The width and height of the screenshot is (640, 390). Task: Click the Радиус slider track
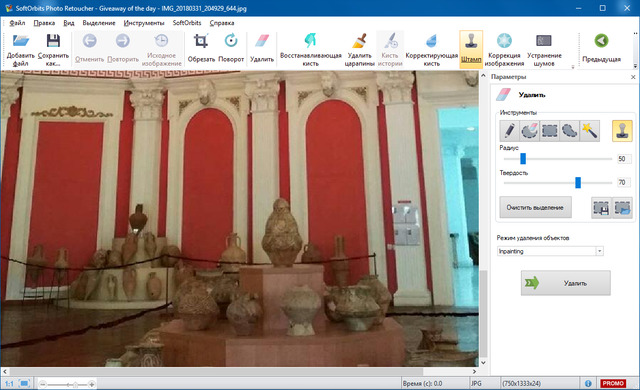click(558, 159)
